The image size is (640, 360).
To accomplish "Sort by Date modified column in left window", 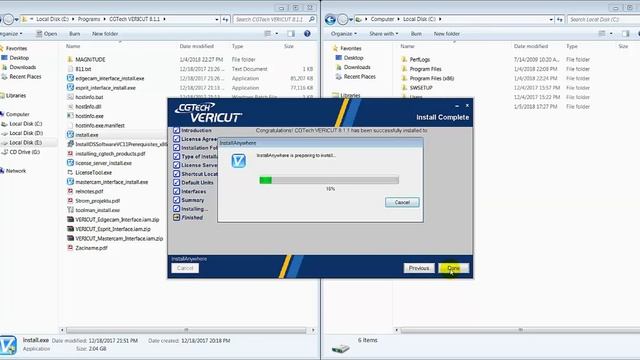I will [197, 46].
